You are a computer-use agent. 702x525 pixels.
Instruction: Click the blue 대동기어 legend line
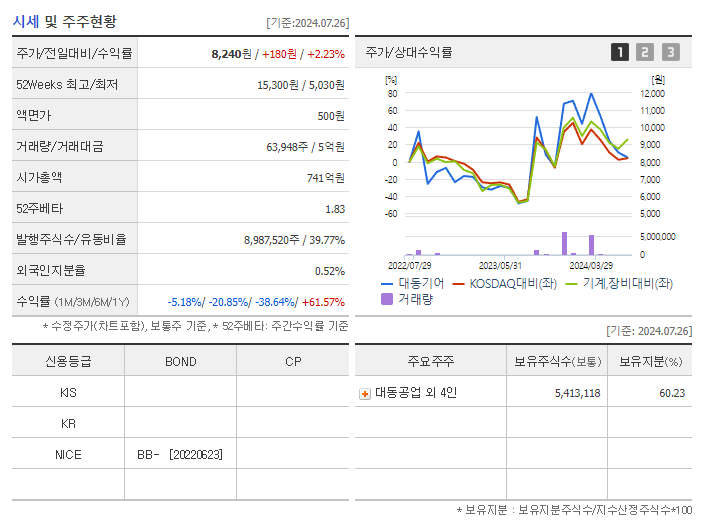tap(387, 284)
